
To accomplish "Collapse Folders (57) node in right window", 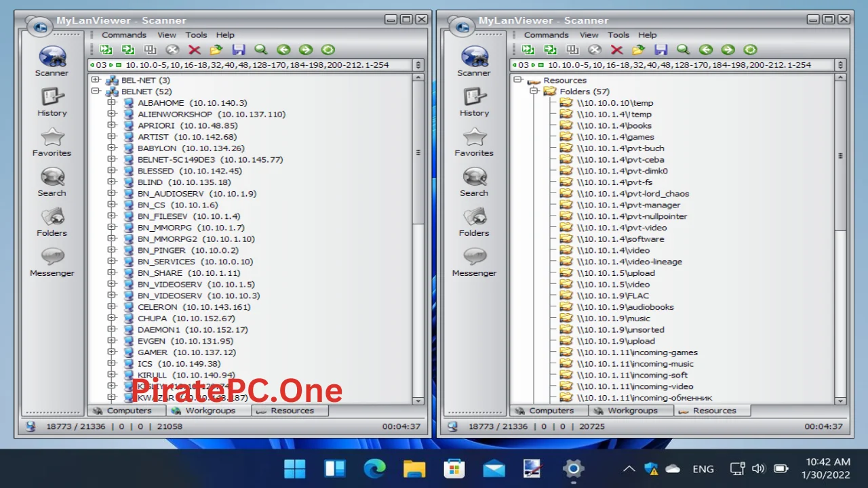I will [534, 91].
